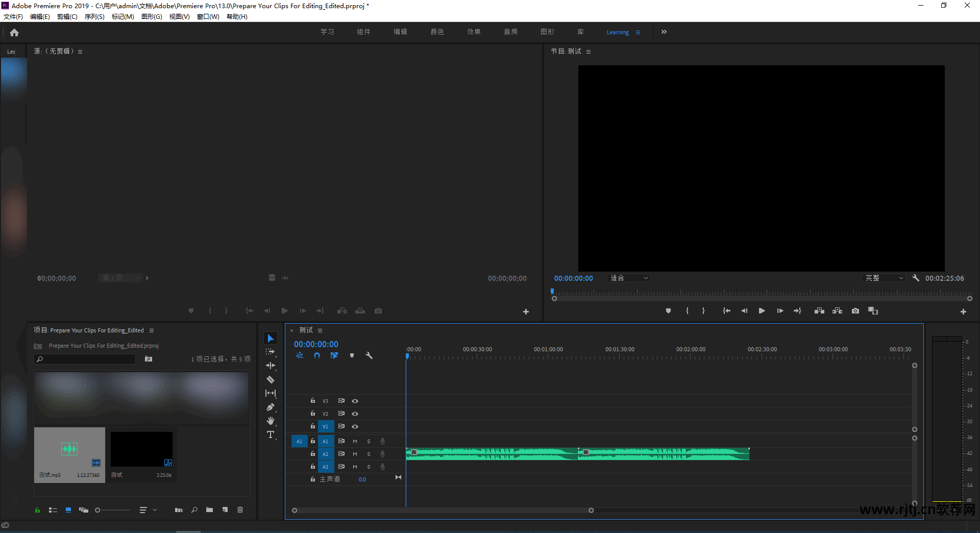Toggle V2 track output eye
Viewport: 980px width, 533px height.
pos(355,414)
